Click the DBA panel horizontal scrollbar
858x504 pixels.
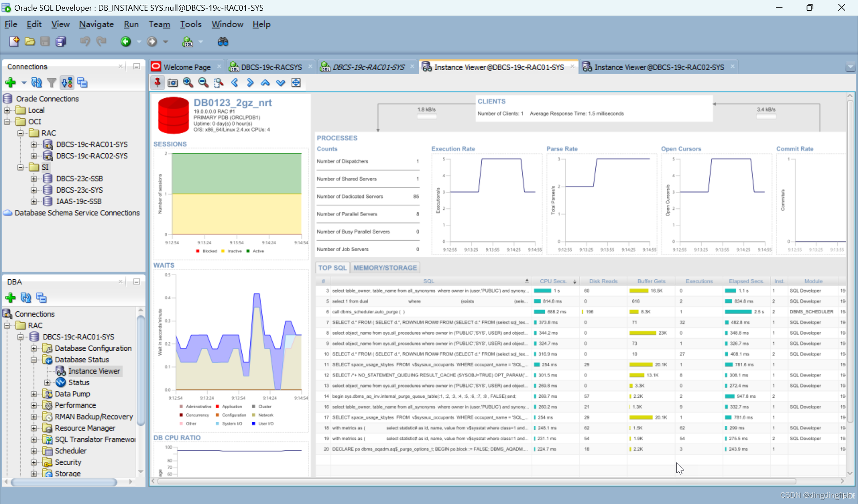pos(64,482)
